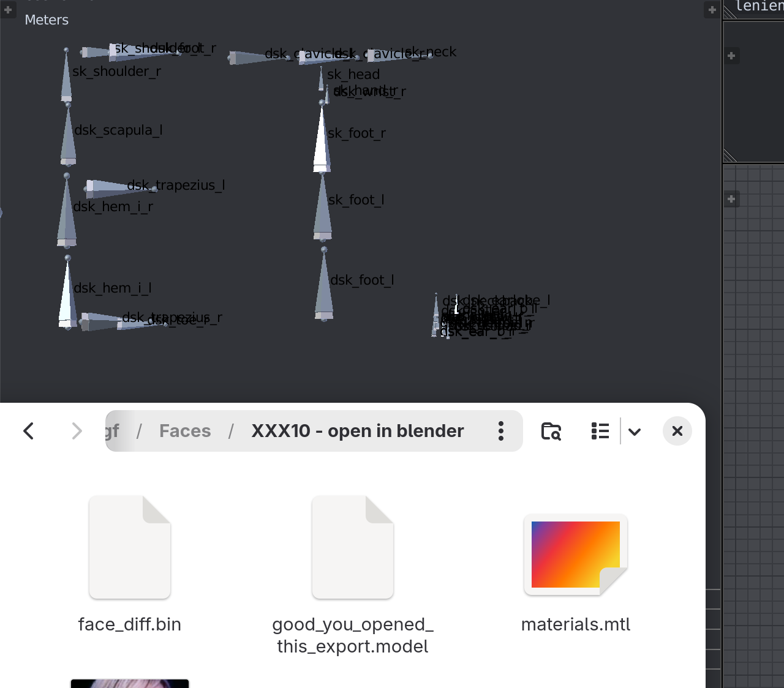784x688 pixels.
Task: Go forward in the file browser
Action: click(77, 431)
